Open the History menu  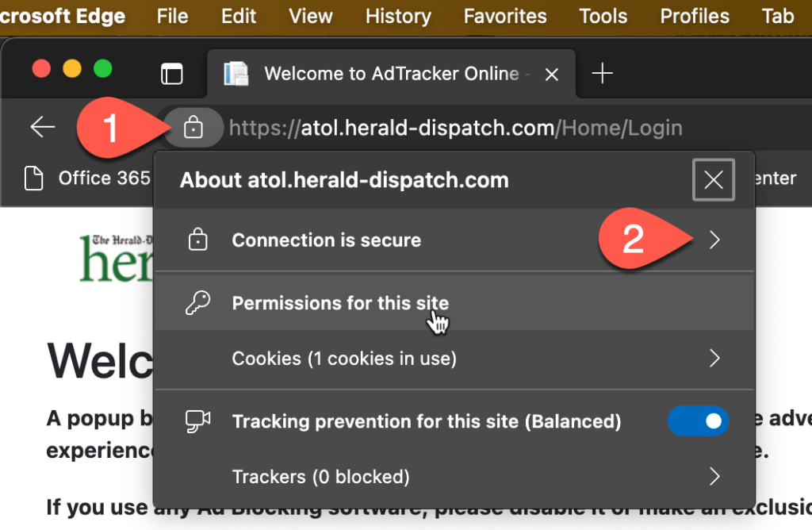398,16
